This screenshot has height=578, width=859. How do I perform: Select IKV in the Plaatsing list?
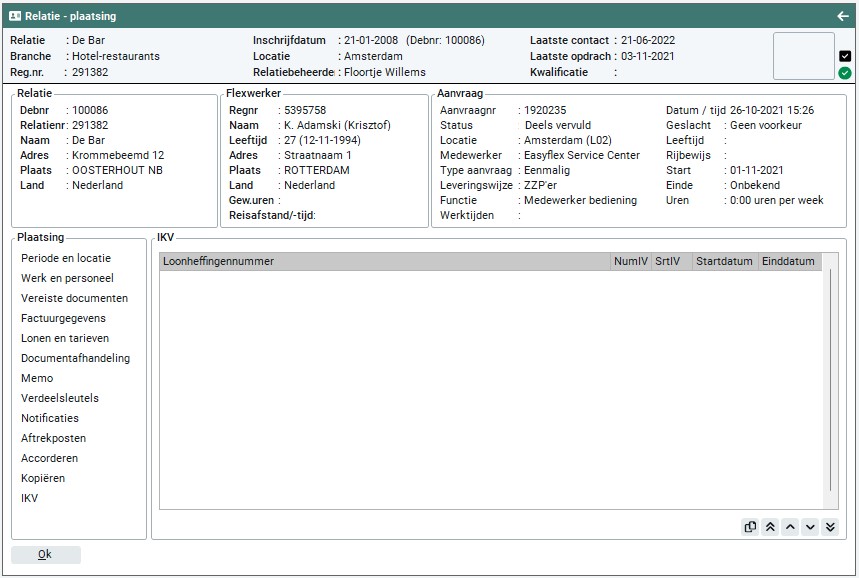click(x=30, y=498)
